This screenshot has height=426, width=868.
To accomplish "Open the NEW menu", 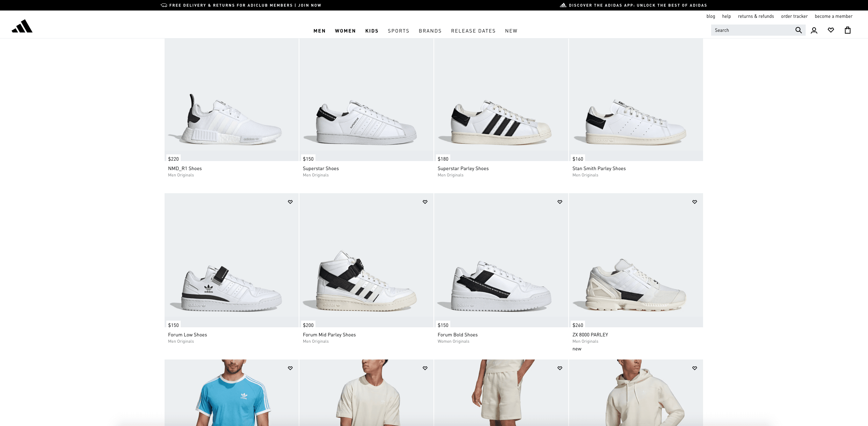I will (x=511, y=31).
